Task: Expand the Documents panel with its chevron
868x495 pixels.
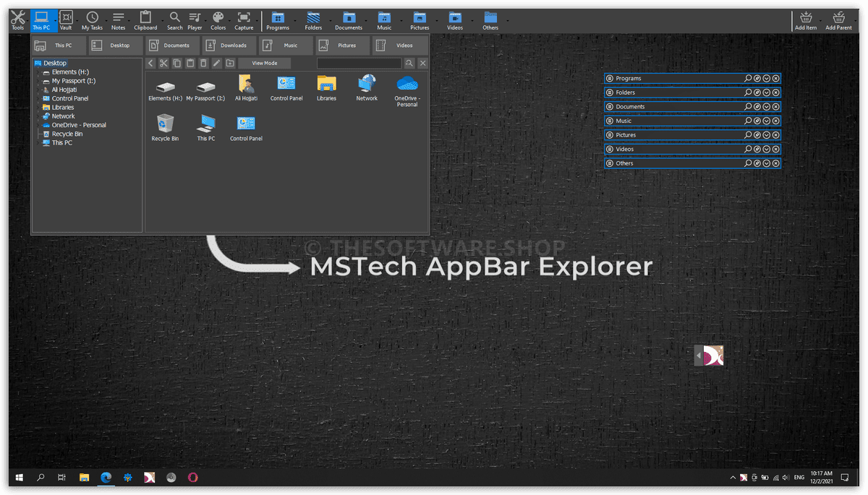Action: click(x=767, y=106)
